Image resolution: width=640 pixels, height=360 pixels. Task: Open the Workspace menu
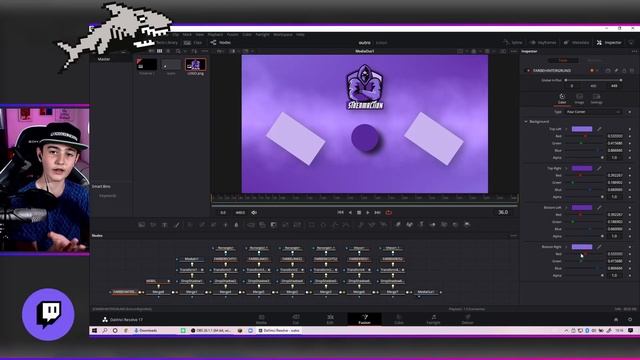[283, 35]
